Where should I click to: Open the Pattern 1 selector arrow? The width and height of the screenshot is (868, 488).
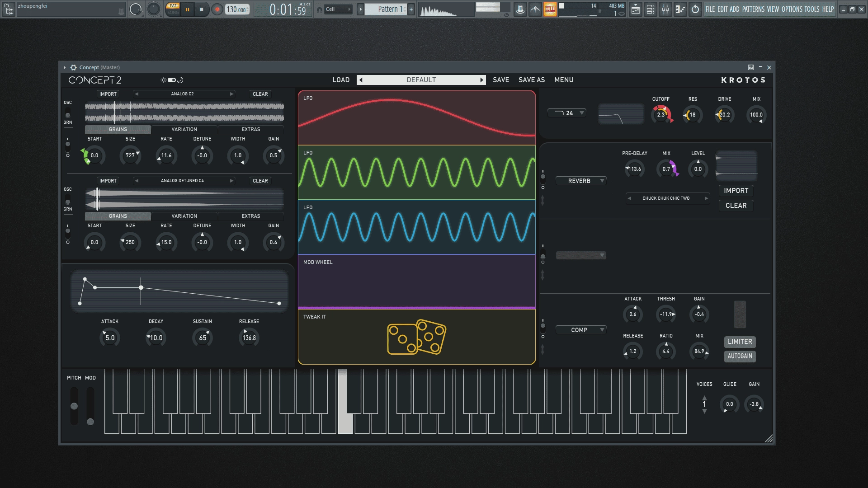(360, 9)
